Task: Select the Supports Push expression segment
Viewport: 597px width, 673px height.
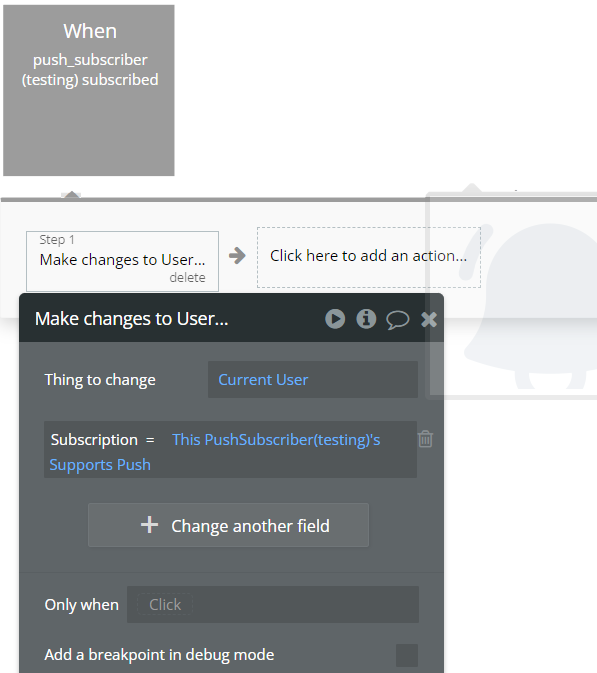Action: [100, 465]
